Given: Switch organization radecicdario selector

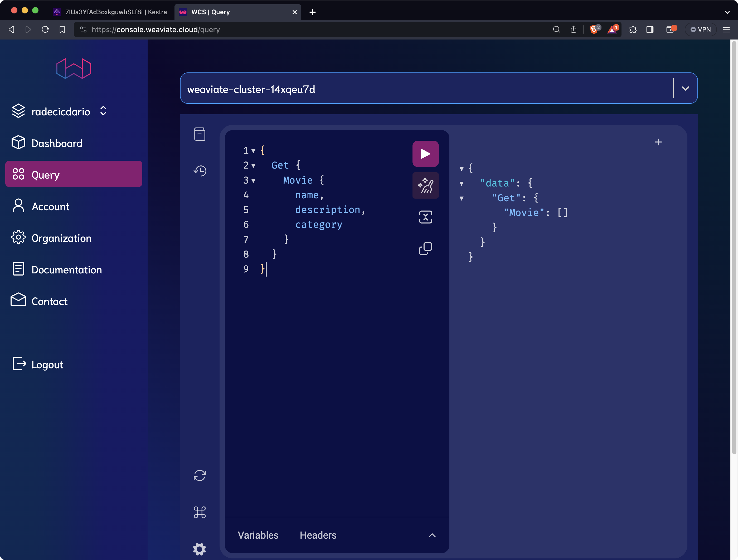Looking at the screenshot, I should click(59, 111).
